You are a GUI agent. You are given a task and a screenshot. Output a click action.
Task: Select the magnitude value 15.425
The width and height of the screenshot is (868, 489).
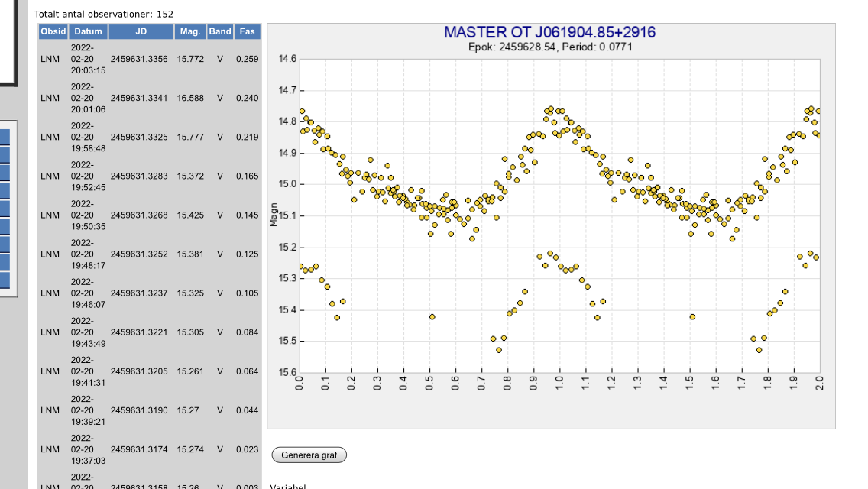pyautogui.click(x=190, y=215)
